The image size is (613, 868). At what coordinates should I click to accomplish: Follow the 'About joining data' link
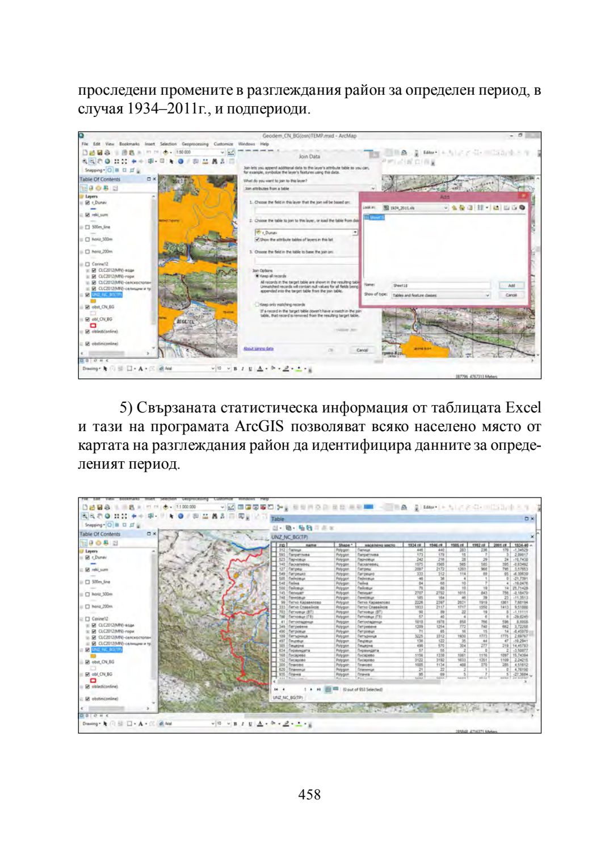point(258,348)
